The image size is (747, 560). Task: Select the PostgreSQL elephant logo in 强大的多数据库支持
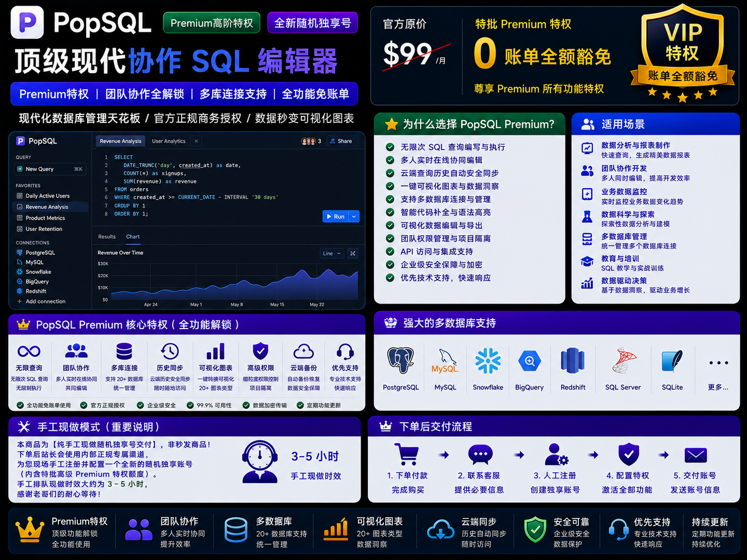pyautogui.click(x=401, y=360)
